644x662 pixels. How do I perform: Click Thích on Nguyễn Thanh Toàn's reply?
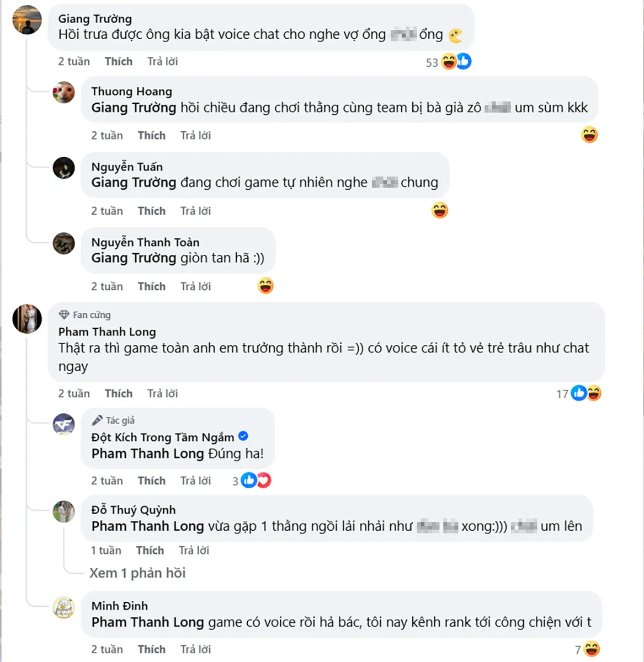pyautogui.click(x=151, y=286)
